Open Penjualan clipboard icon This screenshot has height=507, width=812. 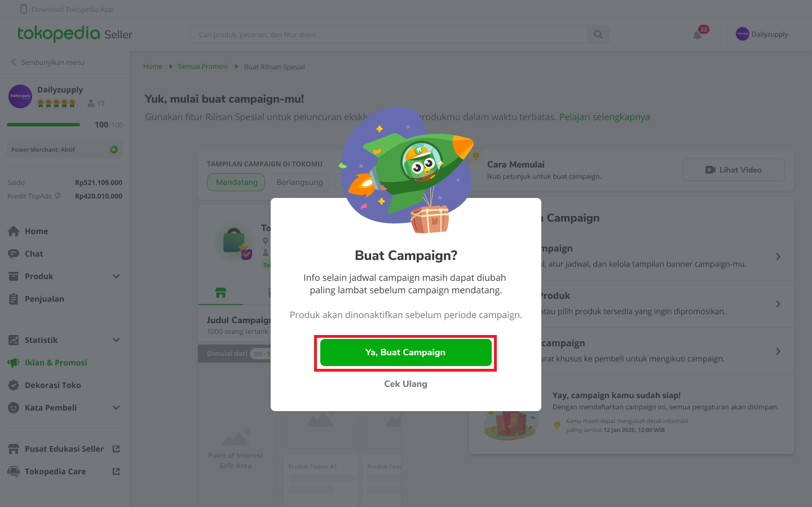click(14, 299)
